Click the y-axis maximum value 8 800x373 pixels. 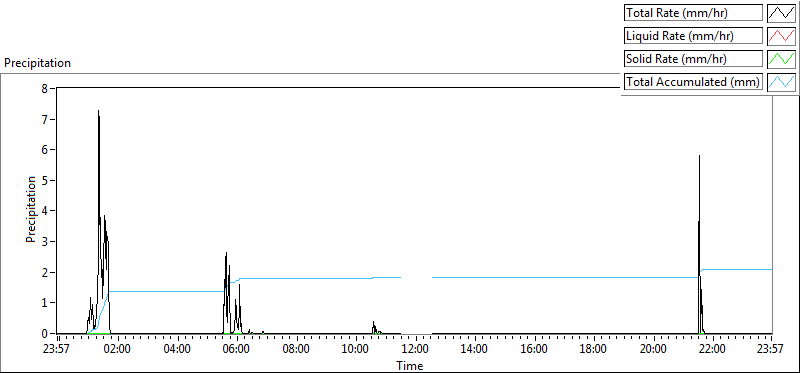pos(44,88)
